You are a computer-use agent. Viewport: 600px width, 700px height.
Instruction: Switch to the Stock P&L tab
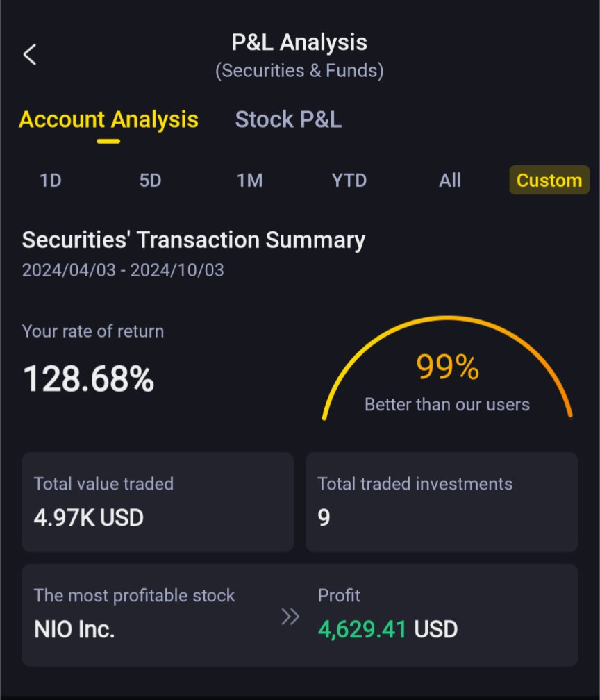coord(288,120)
